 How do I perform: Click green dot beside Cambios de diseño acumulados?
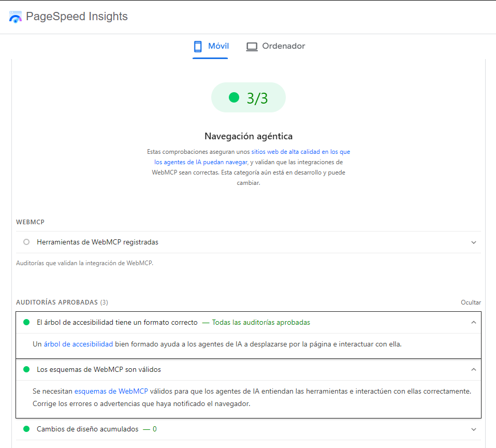pyautogui.click(x=26, y=429)
